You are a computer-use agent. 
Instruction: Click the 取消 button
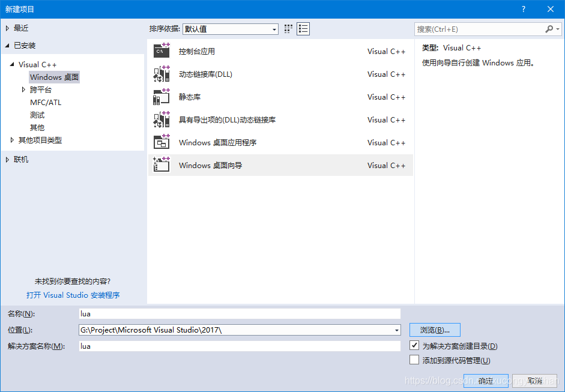[x=535, y=381]
